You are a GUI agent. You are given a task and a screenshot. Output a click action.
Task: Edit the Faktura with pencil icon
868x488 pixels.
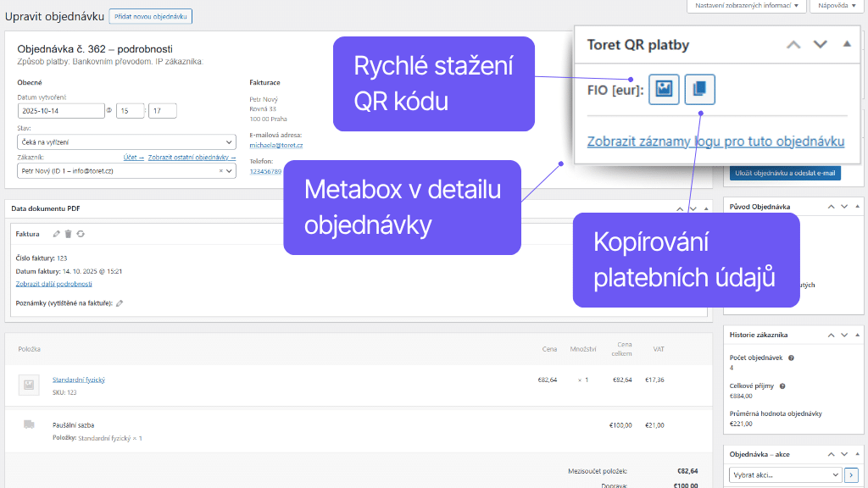pos(56,234)
